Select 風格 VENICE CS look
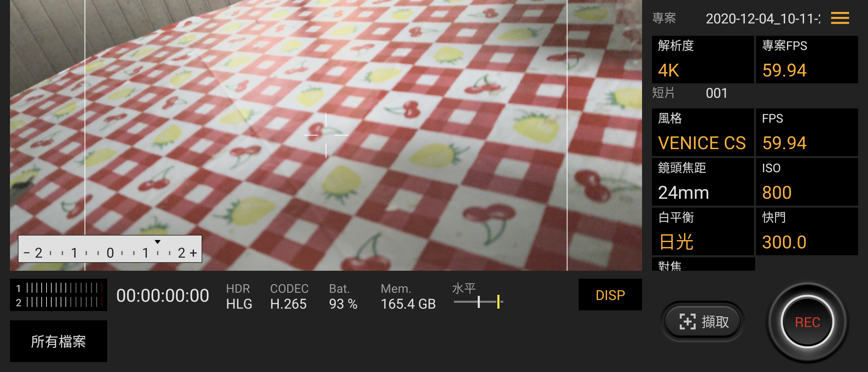868x372 pixels. [x=703, y=132]
